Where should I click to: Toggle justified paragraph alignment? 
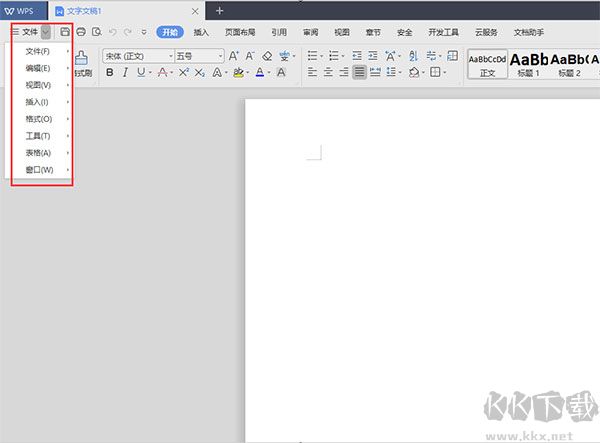tap(360, 73)
